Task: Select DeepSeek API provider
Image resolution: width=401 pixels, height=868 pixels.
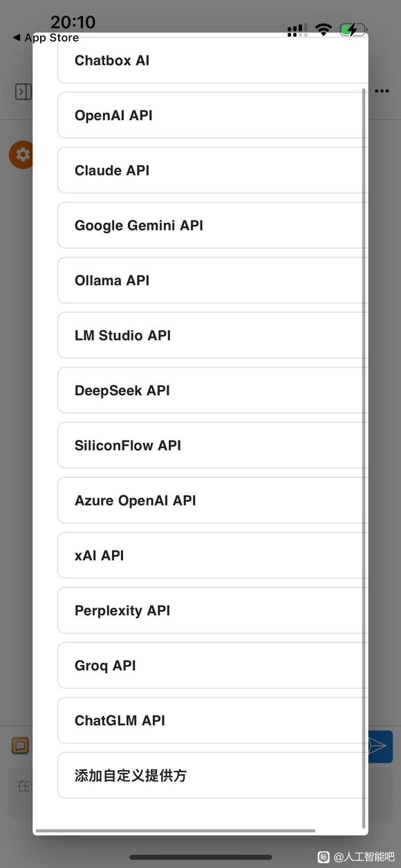Action: 212,390
